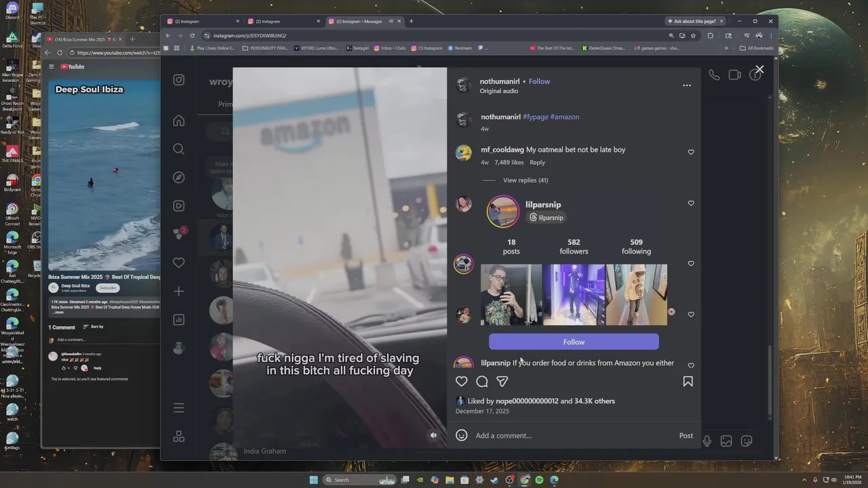Screen dimensions: 868x488
Task: Bookmark this page with star icon
Action: coord(693,35)
